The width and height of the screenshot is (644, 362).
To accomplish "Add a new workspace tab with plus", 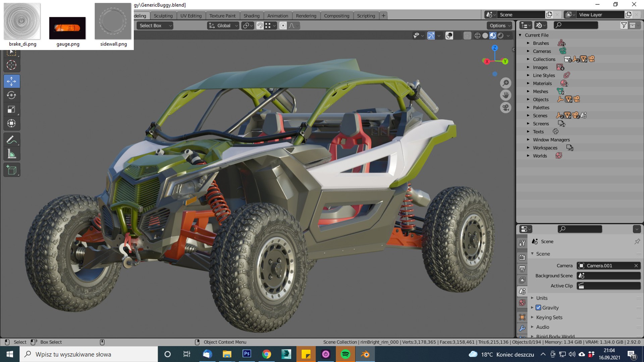I will [383, 16].
